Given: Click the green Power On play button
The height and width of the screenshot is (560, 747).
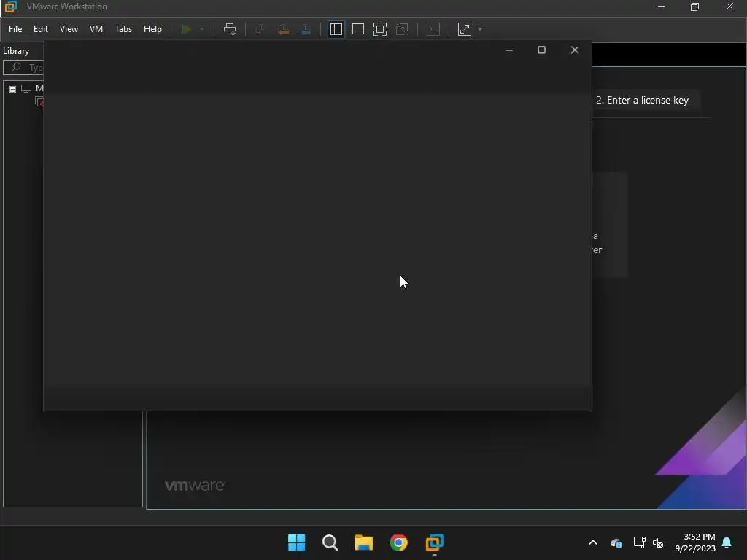Looking at the screenshot, I should click(x=186, y=29).
